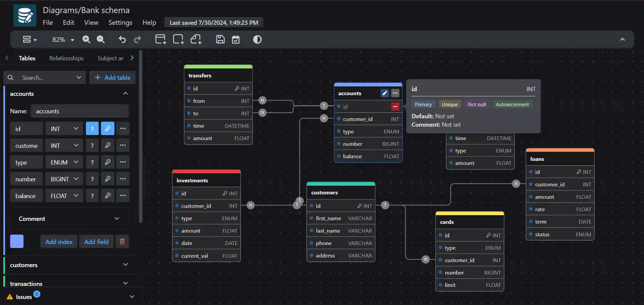Open data type dropdown for number field
The image size is (644, 305).
[64, 179]
